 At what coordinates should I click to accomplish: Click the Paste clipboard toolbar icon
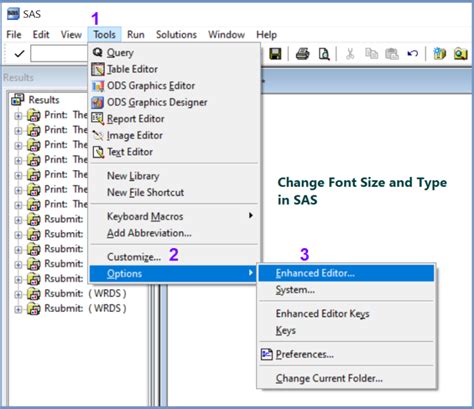pos(392,54)
